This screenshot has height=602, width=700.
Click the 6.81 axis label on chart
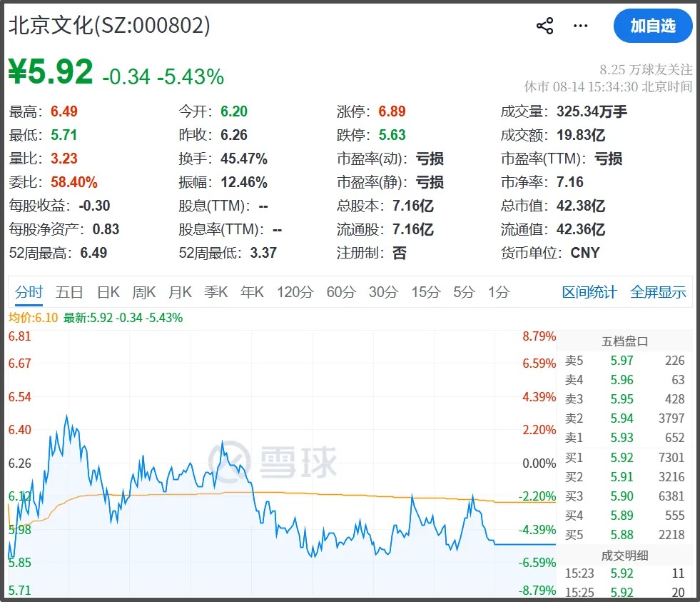click(20, 336)
